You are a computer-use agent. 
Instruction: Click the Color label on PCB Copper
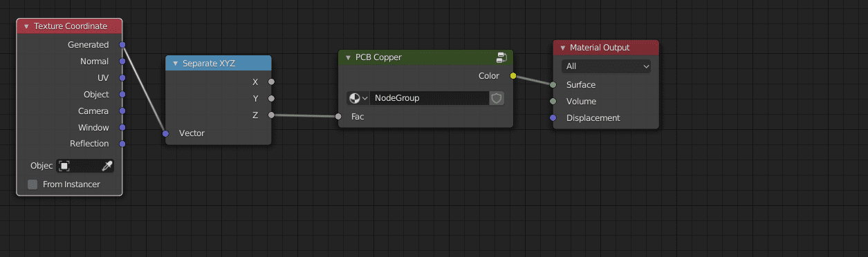(x=488, y=76)
